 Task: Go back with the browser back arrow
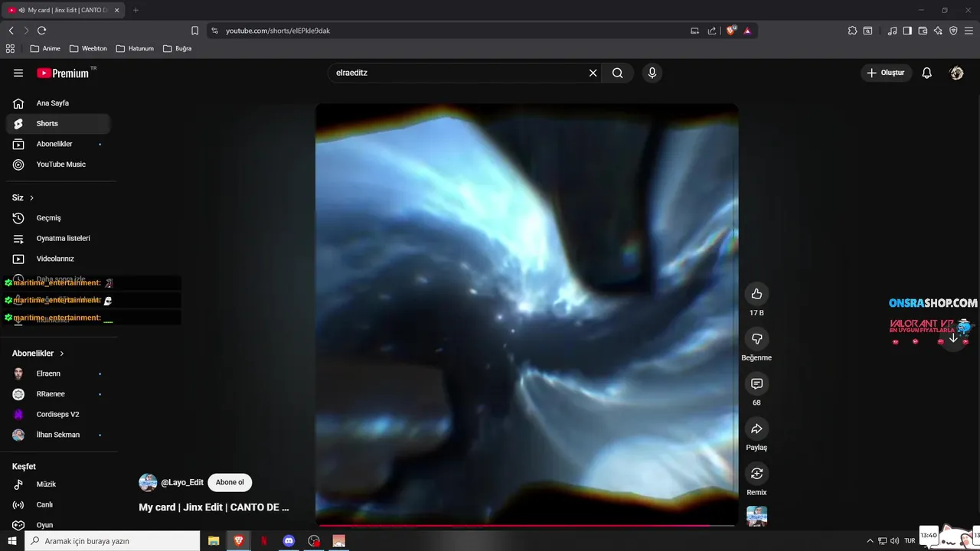[x=11, y=31]
